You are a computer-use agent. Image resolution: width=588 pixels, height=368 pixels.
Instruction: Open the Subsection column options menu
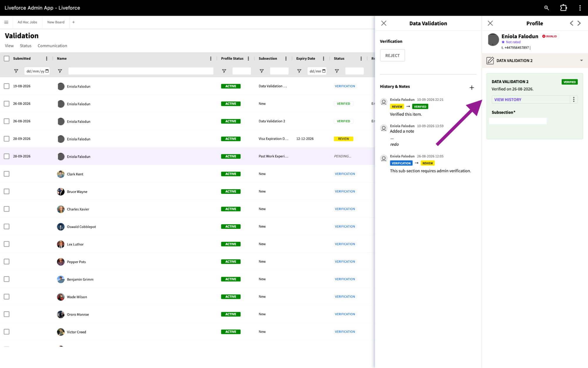tap(286, 59)
